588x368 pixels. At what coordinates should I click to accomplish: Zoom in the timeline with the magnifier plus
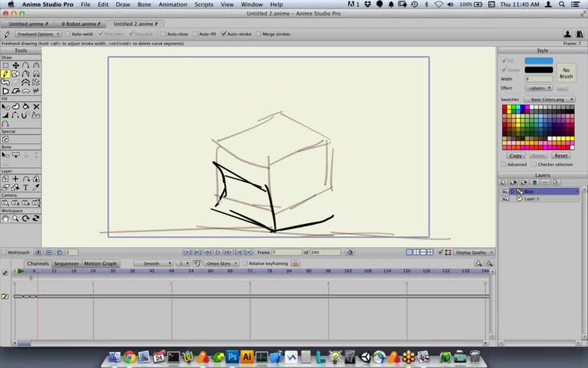489,264
